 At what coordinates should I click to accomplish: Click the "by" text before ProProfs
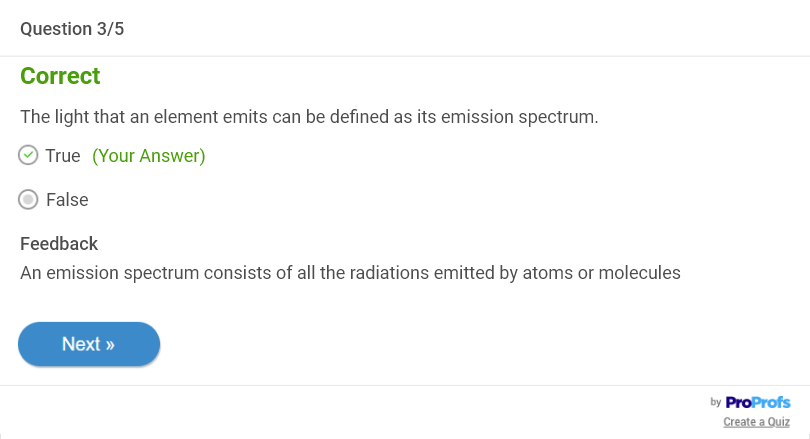click(716, 402)
